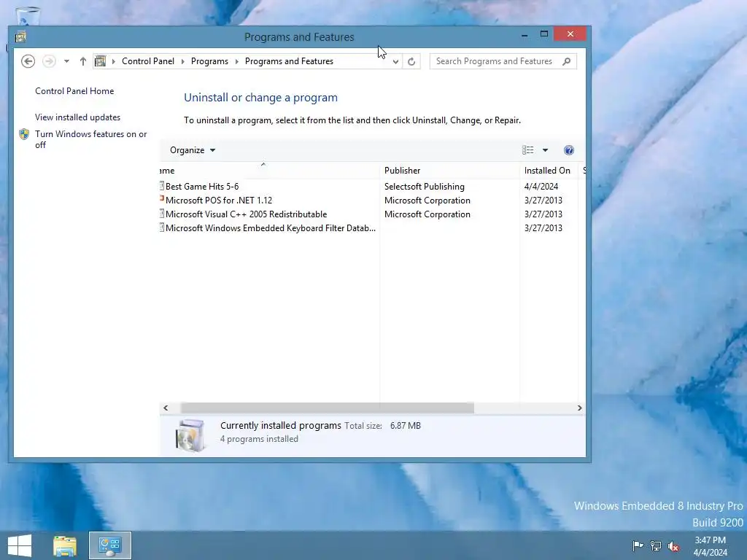This screenshot has height=560, width=747.
Task: Open Help with the question mark icon
Action: (569, 150)
